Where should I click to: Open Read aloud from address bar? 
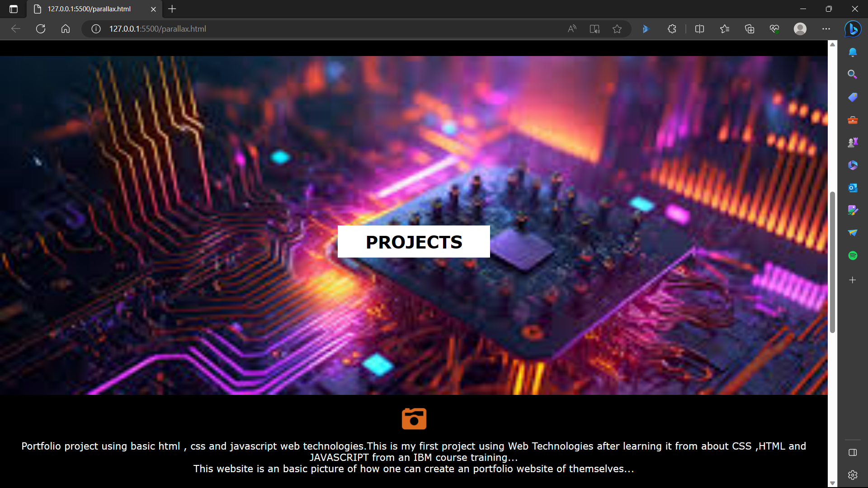572,29
